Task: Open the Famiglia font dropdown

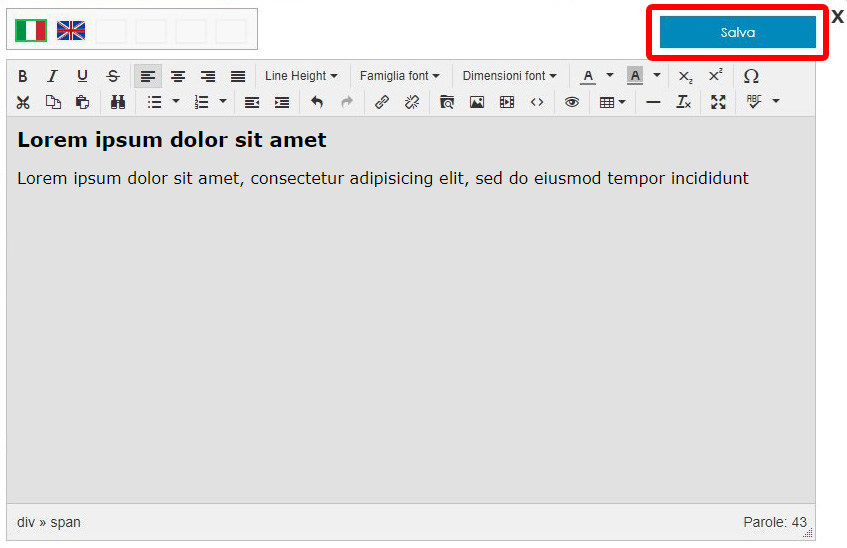Action: 399,76
